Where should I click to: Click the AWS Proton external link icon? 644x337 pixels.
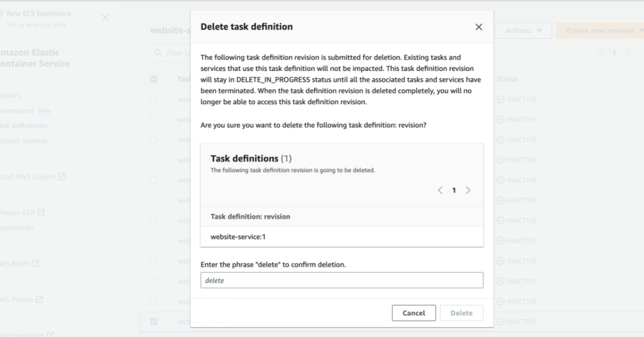pyautogui.click(x=40, y=299)
